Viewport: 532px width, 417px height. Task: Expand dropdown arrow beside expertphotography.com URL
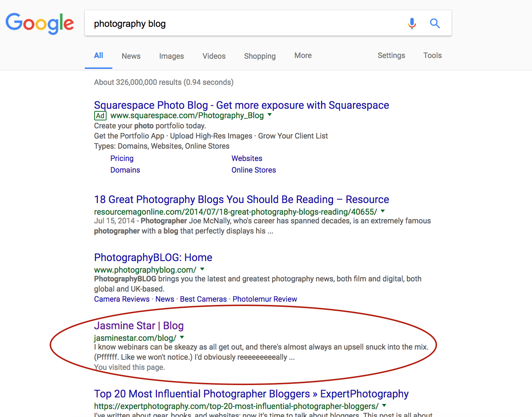[x=384, y=405]
